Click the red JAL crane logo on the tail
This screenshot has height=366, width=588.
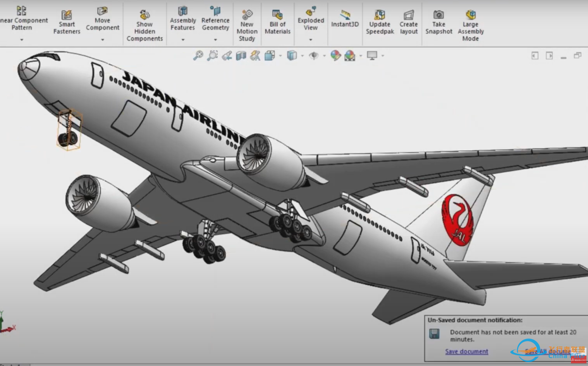(x=457, y=220)
